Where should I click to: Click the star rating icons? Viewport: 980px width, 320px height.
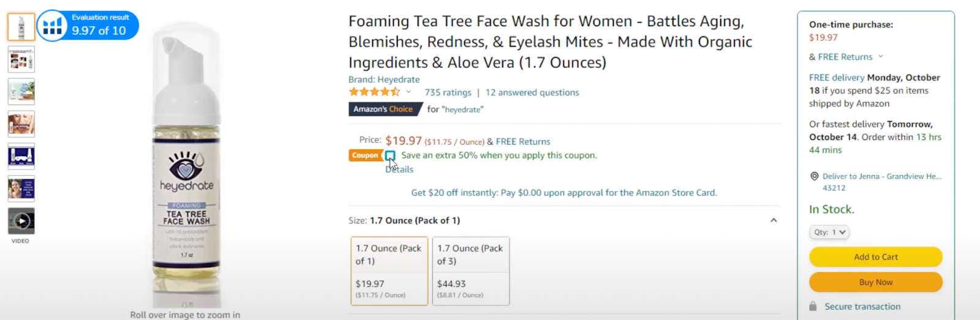click(374, 92)
